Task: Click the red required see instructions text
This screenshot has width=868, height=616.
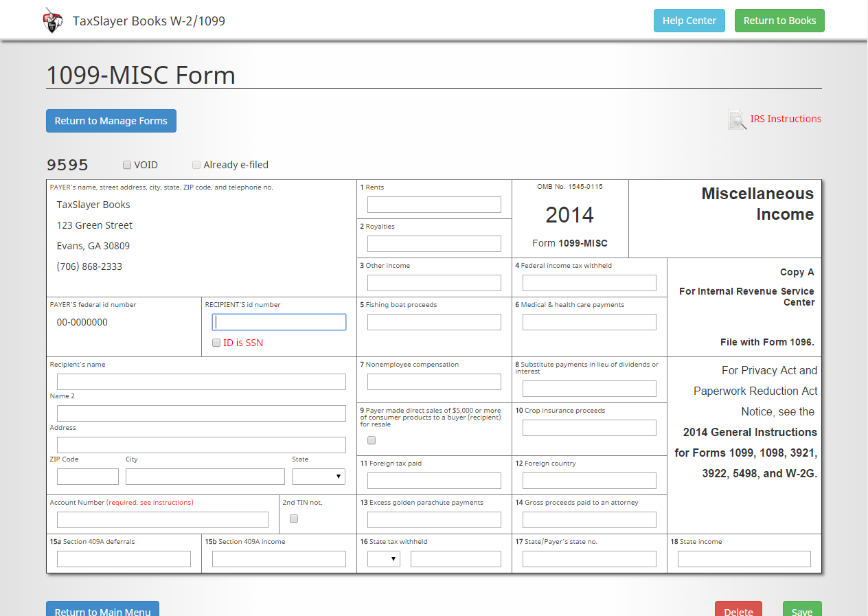Action: pyautogui.click(x=150, y=503)
